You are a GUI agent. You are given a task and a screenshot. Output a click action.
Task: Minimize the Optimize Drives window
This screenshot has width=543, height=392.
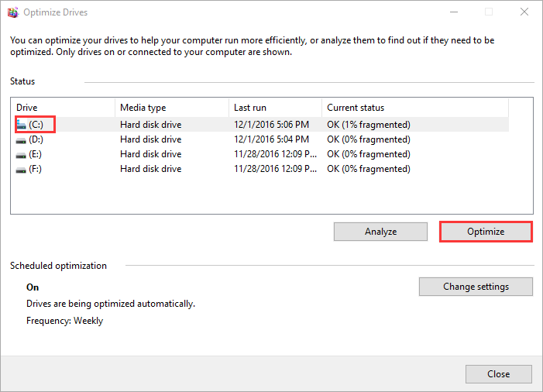[454, 12]
